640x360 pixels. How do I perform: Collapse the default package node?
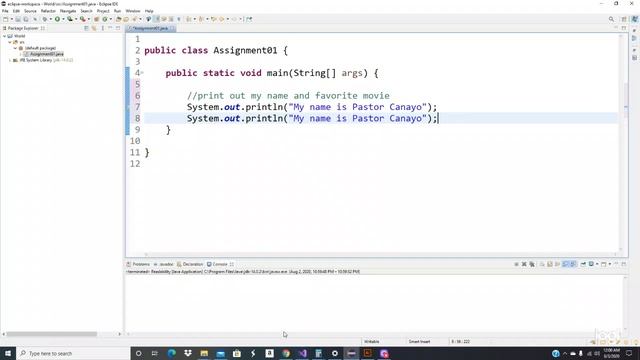[15, 48]
